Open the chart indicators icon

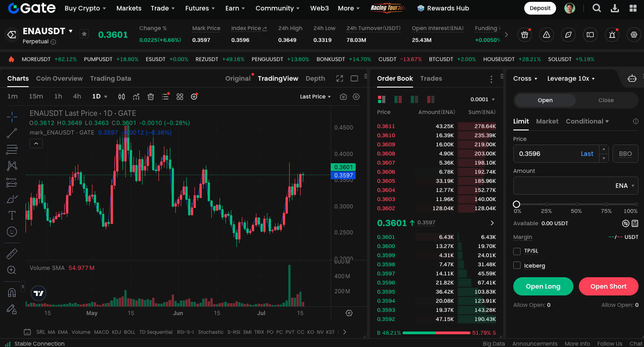pyautogui.click(x=136, y=97)
